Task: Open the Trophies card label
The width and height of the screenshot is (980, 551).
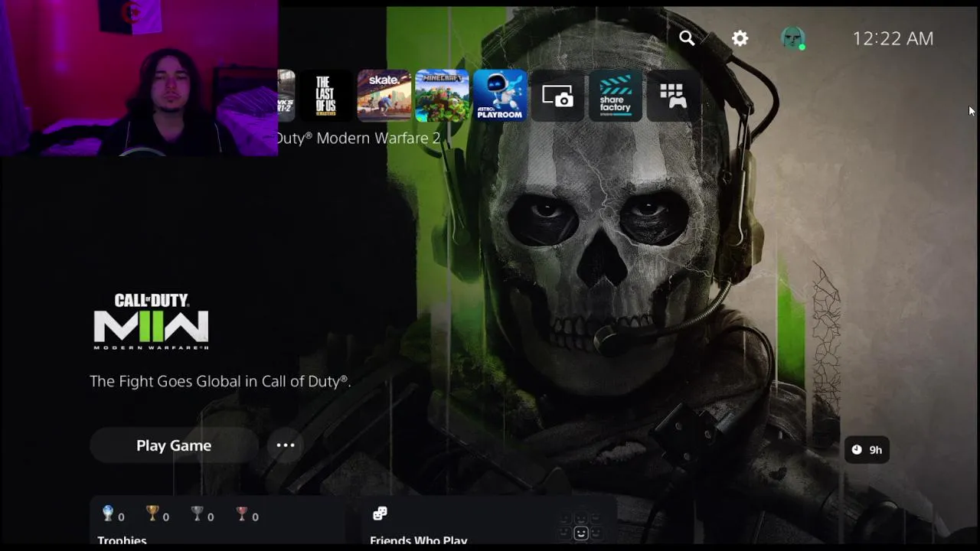Action: (122, 540)
